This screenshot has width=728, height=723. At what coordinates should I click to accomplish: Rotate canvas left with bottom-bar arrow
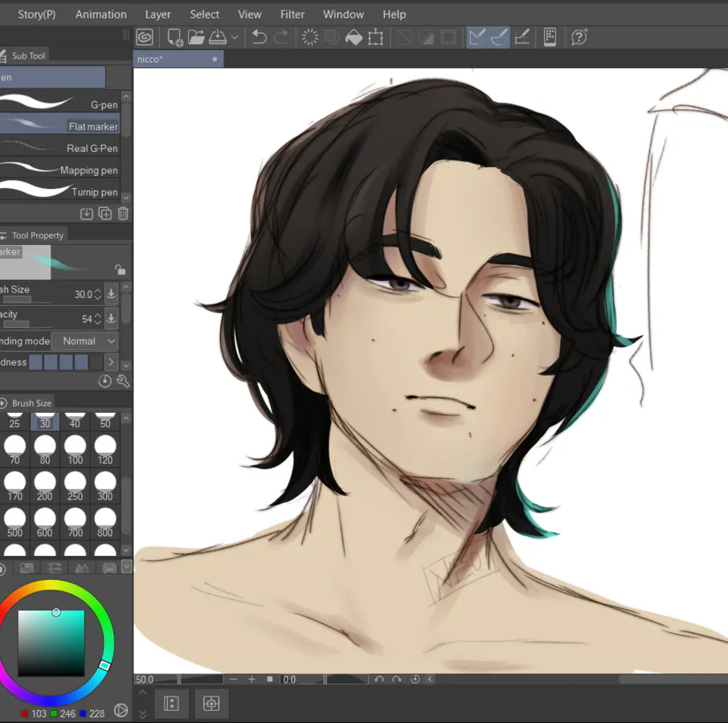click(378, 680)
